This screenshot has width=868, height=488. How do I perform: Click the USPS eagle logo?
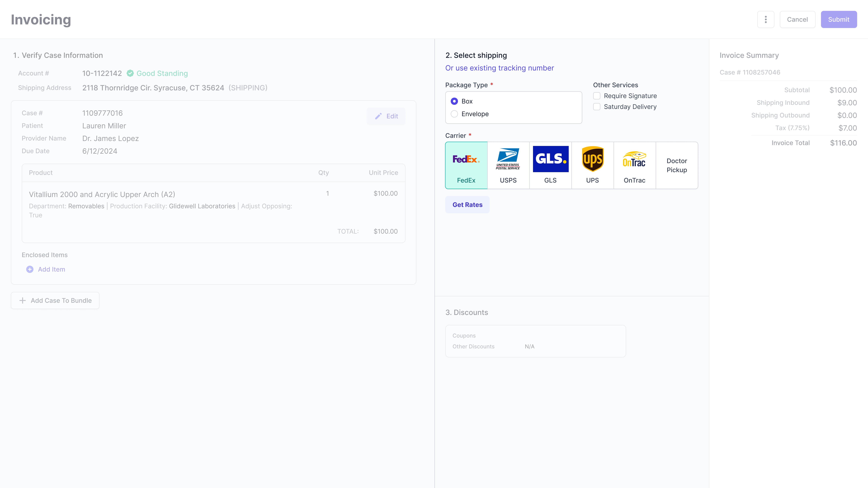click(x=508, y=159)
